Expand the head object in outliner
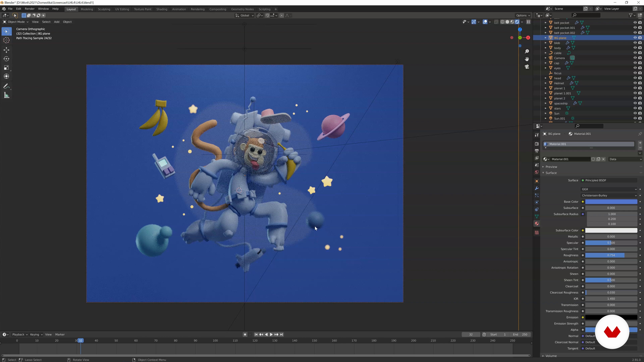The height and width of the screenshot is (362, 644). pos(546,78)
